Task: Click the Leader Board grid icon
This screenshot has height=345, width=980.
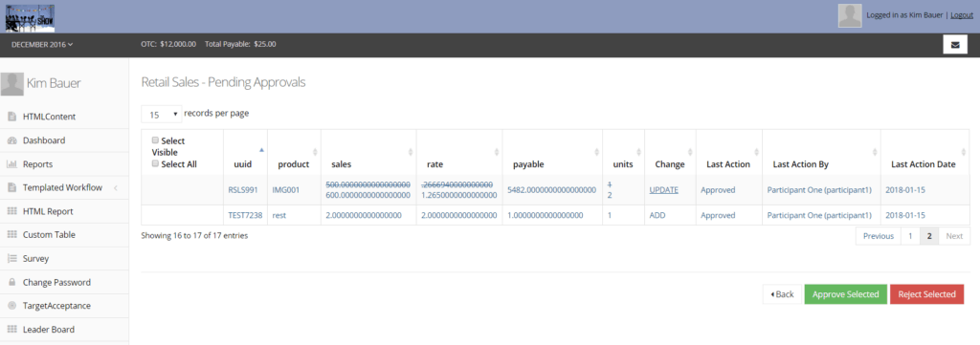Action: (11, 330)
